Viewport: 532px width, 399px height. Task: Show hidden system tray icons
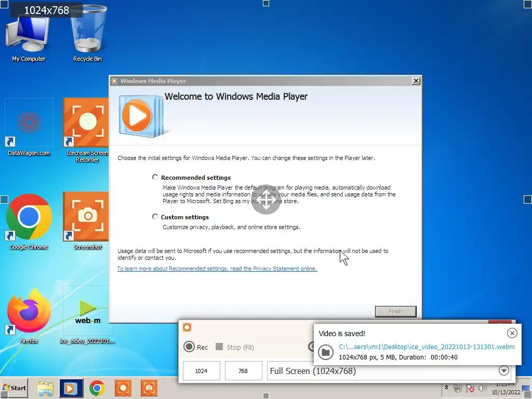coord(446,388)
